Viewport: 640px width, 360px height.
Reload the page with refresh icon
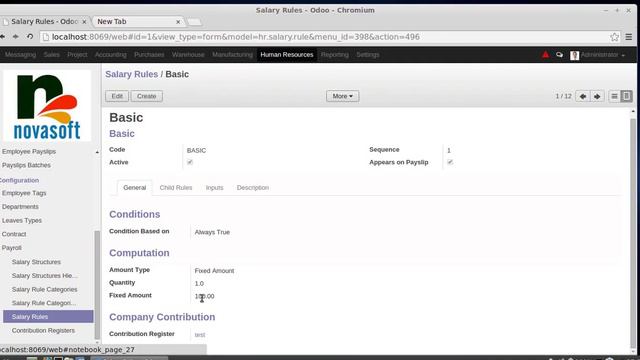tap(30, 37)
